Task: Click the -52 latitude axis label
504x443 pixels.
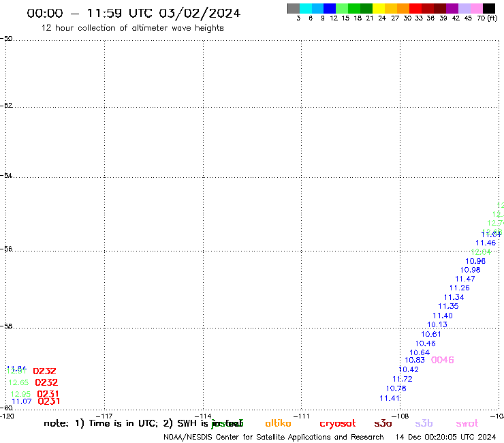Action: [x=6, y=106]
